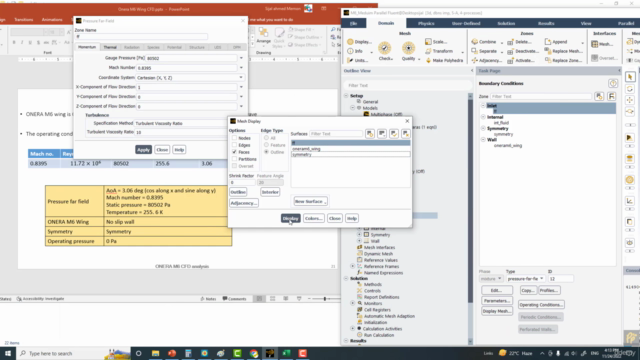The width and height of the screenshot is (640, 360).
Task: Click Deactivate zones icon
Action: 510,51
